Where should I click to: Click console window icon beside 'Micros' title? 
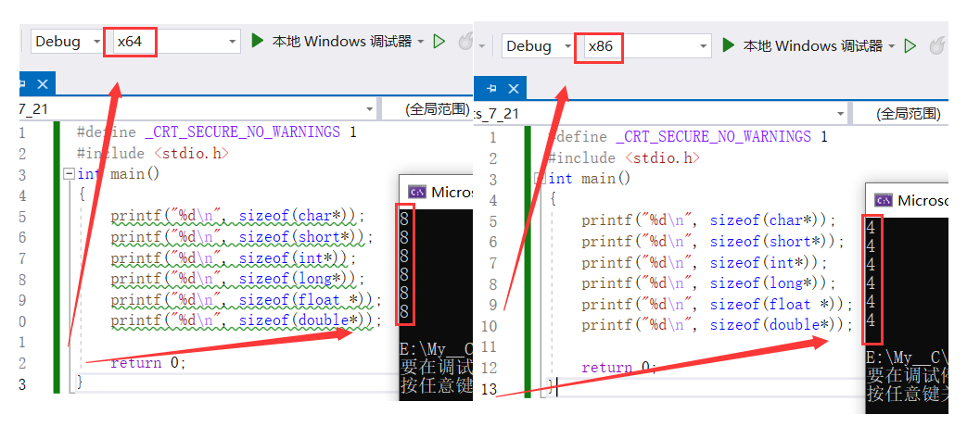click(417, 192)
